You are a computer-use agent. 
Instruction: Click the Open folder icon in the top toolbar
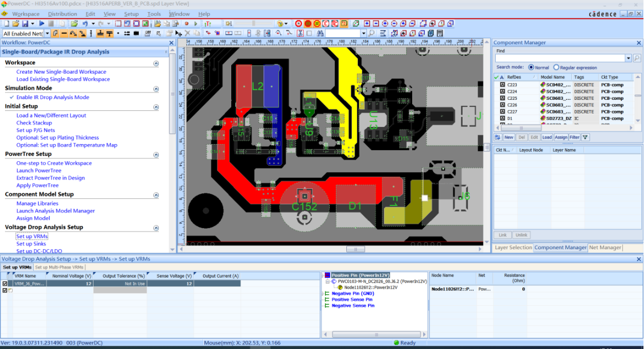[15, 23]
